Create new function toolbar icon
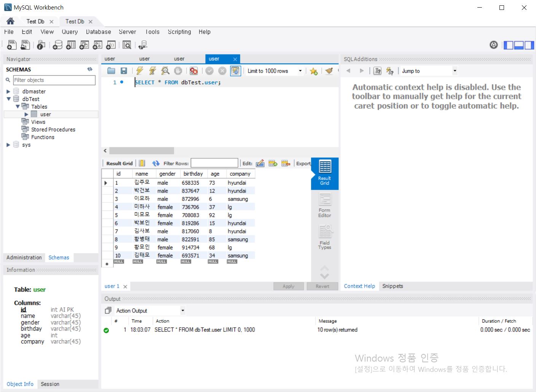The width and height of the screenshot is (536, 392). tap(111, 45)
